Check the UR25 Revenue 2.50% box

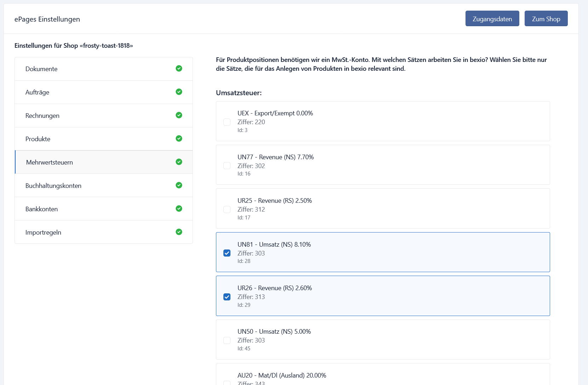(x=227, y=209)
